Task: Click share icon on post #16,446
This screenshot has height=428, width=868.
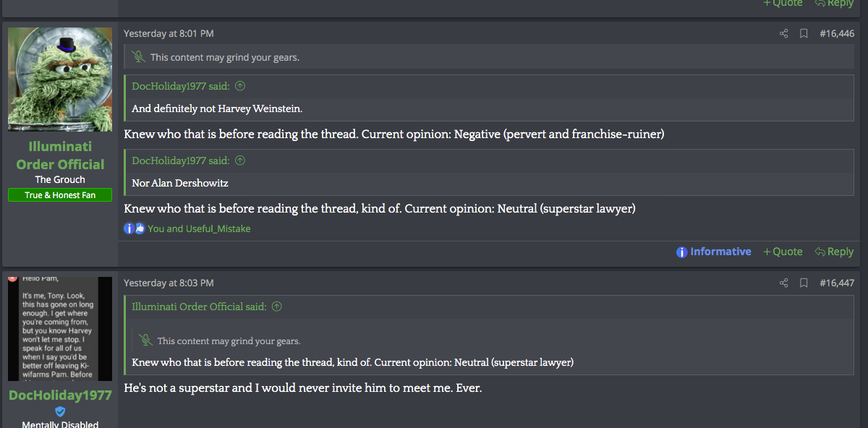Action: click(x=783, y=33)
